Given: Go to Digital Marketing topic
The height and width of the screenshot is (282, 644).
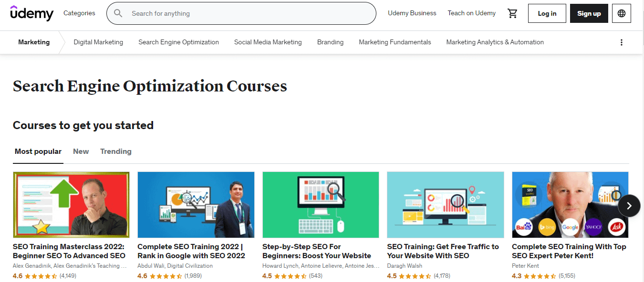Looking at the screenshot, I should tap(98, 42).
